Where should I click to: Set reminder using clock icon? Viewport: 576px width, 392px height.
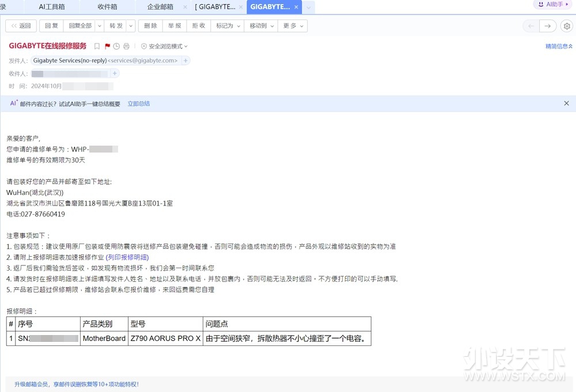pos(116,46)
